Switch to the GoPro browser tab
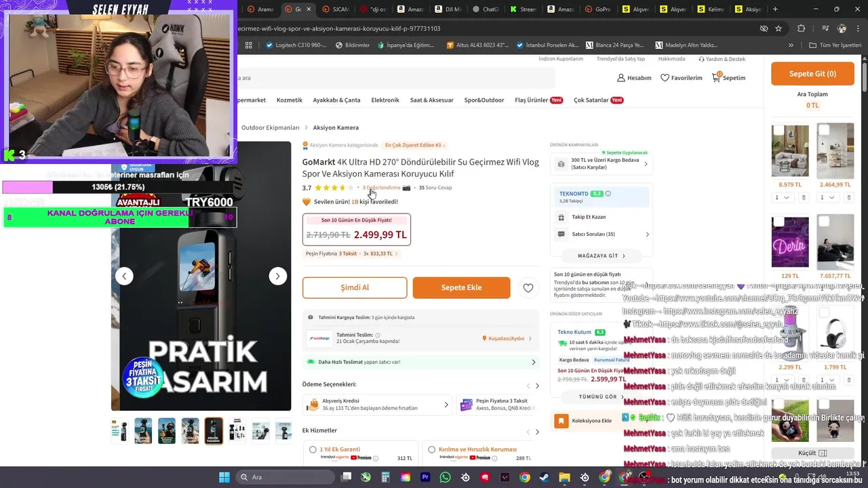 [598, 9]
